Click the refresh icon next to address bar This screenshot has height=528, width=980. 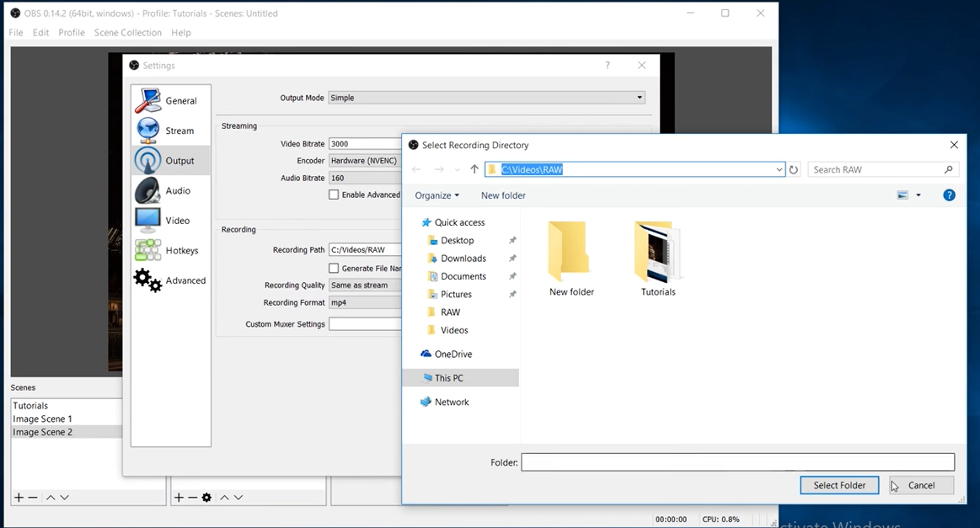(793, 169)
